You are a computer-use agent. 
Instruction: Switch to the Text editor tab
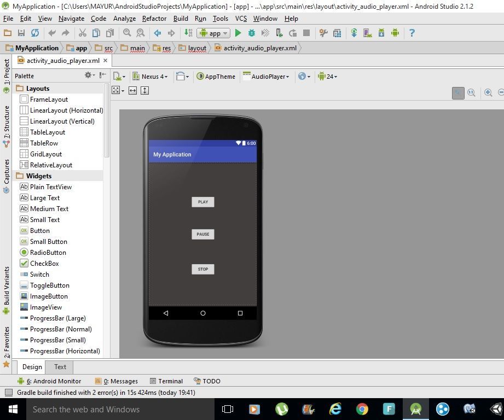pos(60,367)
